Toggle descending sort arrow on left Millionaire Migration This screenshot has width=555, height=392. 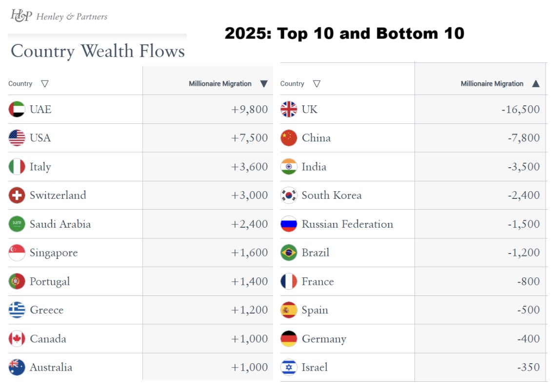(264, 84)
